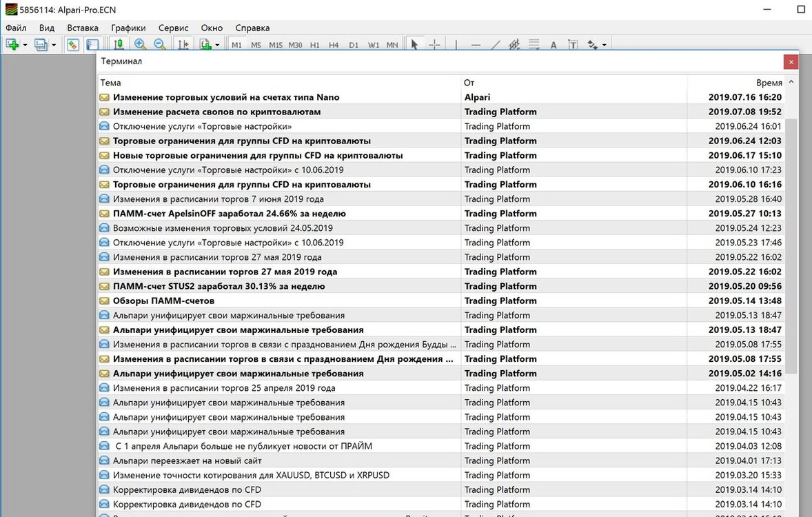Toggle the chart shift icon
Screen dimensions: 812x517
(183, 45)
